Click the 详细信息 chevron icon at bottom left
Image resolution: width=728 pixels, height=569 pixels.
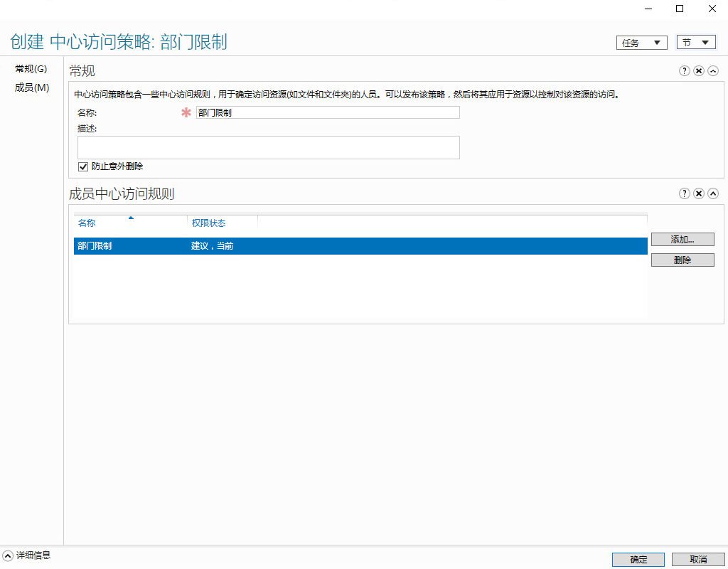point(7,556)
